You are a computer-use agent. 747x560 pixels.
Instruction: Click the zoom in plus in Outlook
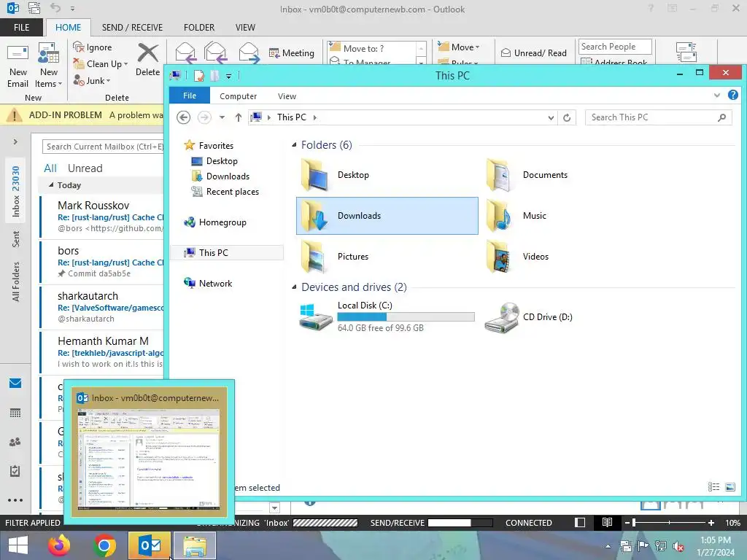[711, 523]
